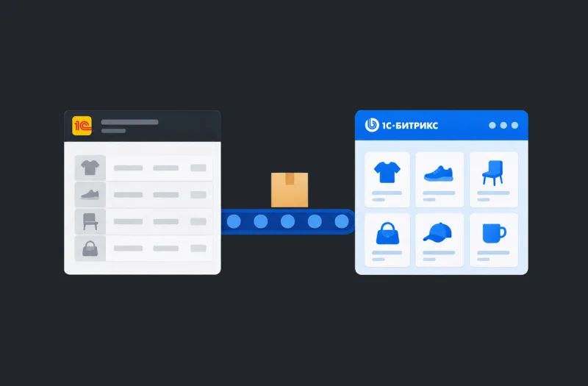Screen dimensions: 588x386
Task: Open the blue sneaker product card
Action: pos(440,179)
